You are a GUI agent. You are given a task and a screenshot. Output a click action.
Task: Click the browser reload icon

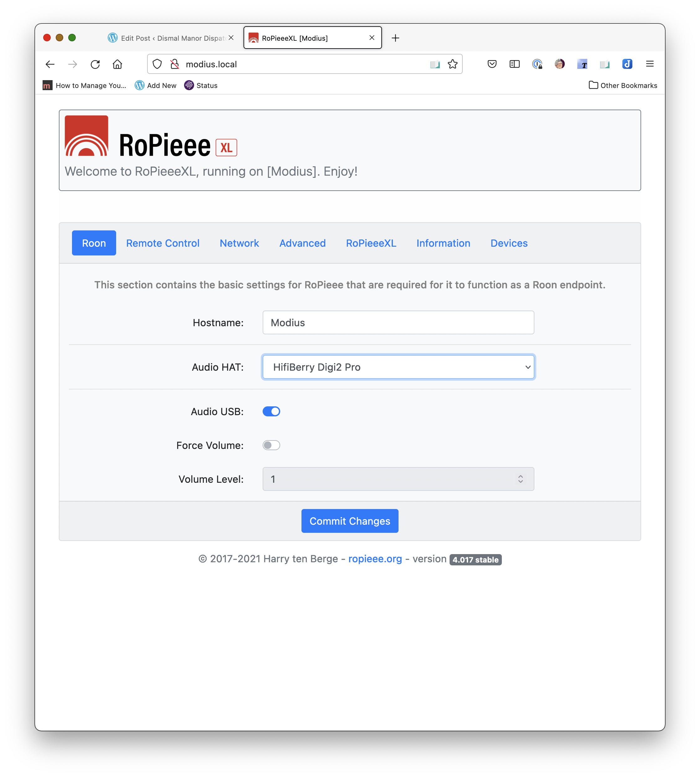click(x=95, y=64)
